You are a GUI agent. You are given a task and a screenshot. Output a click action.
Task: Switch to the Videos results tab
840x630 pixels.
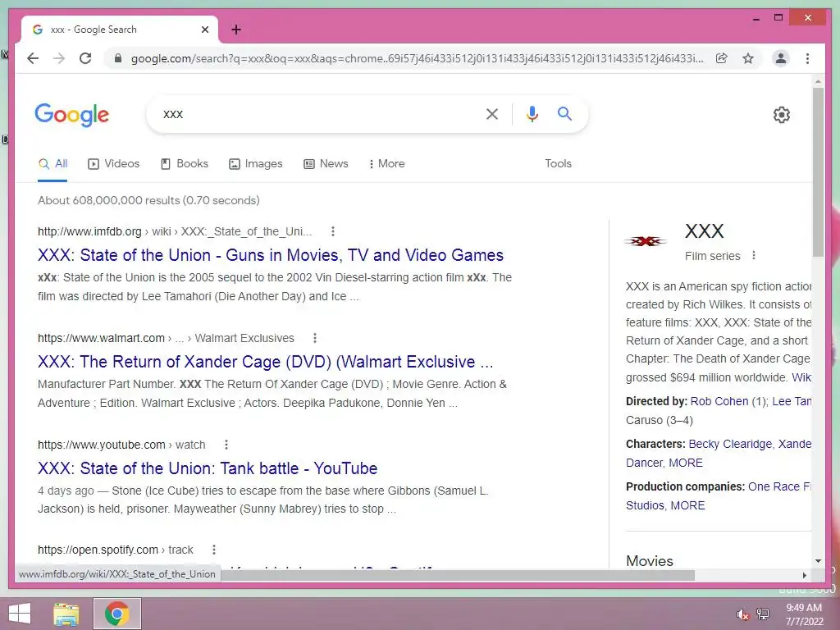(113, 163)
